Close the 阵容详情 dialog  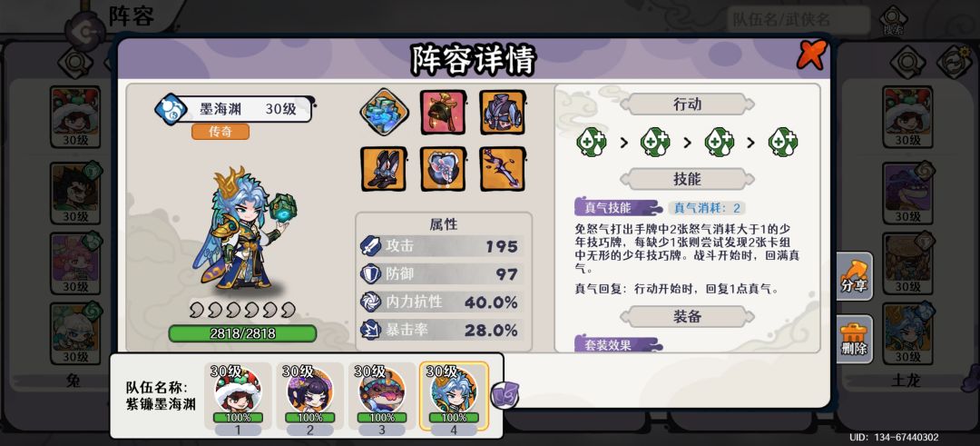(x=811, y=55)
